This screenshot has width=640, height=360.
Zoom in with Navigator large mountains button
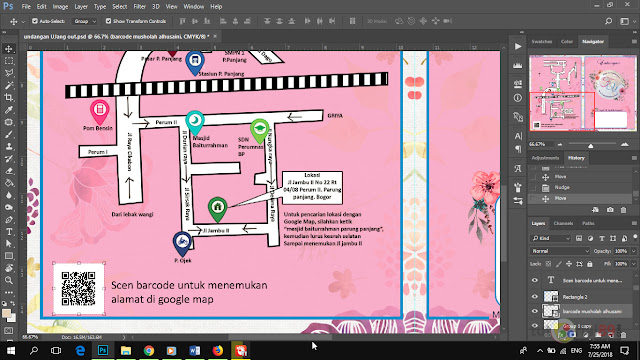click(624, 144)
